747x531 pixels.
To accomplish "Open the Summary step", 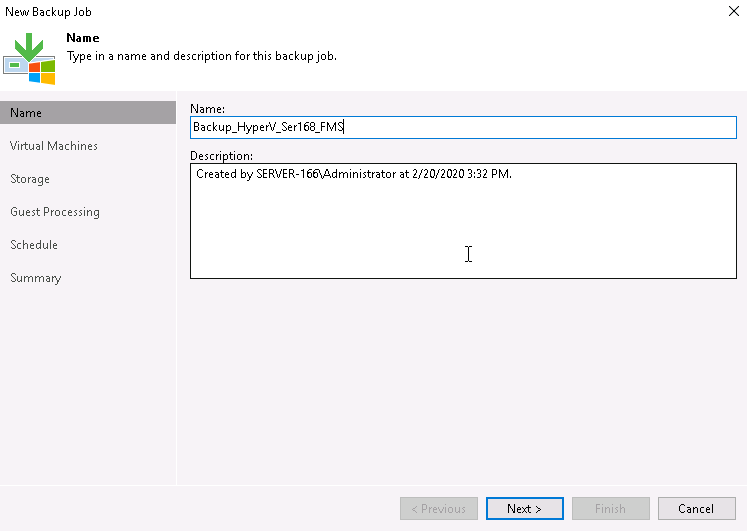I will [x=36, y=278].
